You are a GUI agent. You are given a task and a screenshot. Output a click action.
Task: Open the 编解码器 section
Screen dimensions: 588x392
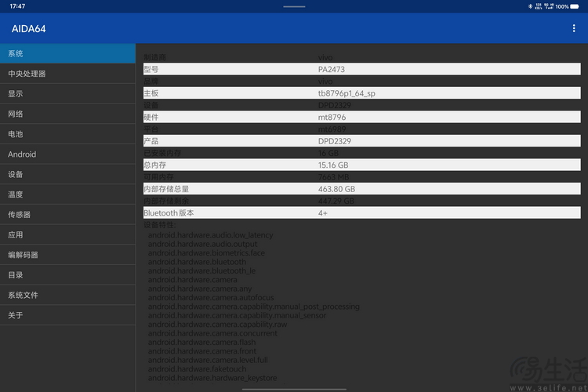(x=68, y=255)
